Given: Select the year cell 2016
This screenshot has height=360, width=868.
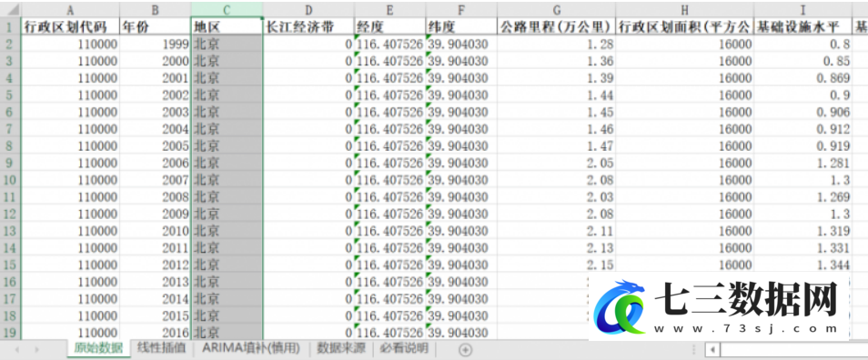Looking at the screenshot, I should pos(155,333).
